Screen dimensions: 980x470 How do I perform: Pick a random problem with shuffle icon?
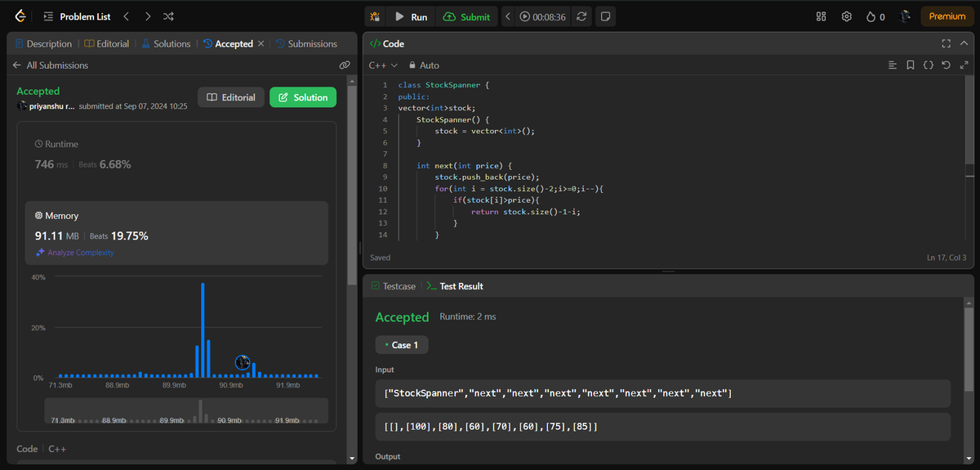click(168, 16)
